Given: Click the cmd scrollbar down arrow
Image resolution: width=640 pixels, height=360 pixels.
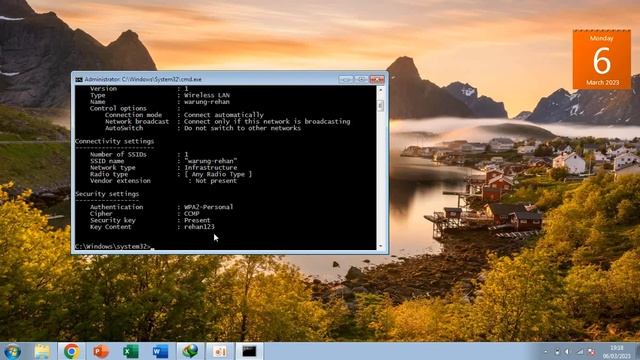Looking at the screenshot, I should click(380, 246).
